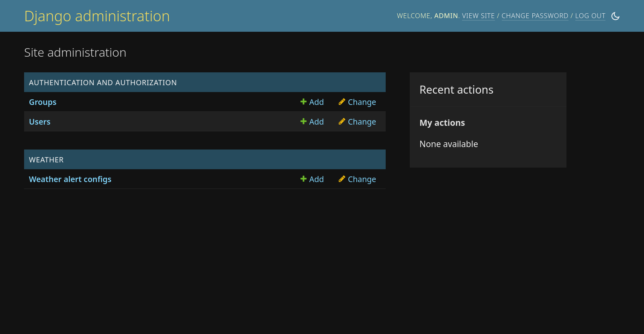Screen dimensions: 644x334
Task: Add a new Group
Action: click(x=312, y=102)
